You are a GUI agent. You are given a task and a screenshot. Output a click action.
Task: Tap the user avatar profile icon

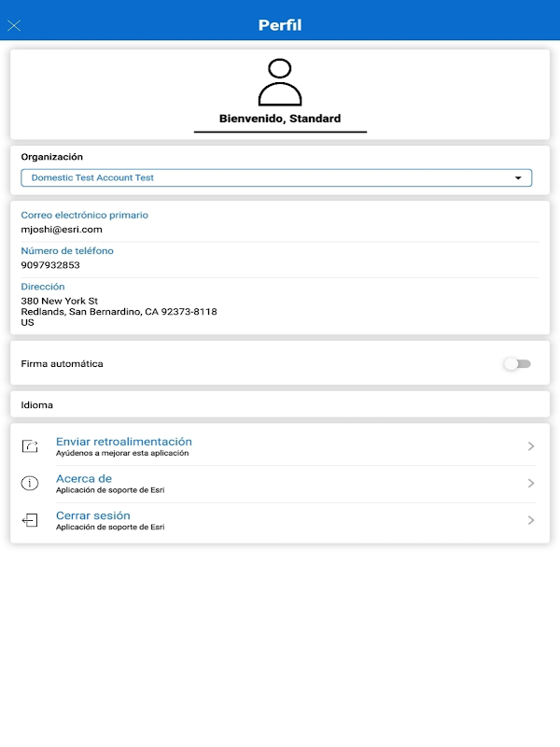280,82
